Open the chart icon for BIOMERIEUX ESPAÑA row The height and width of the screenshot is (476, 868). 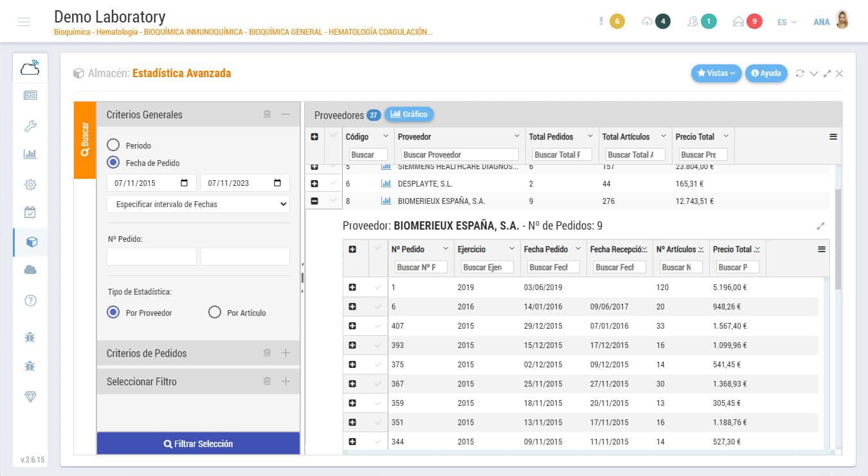click(386, 201)
